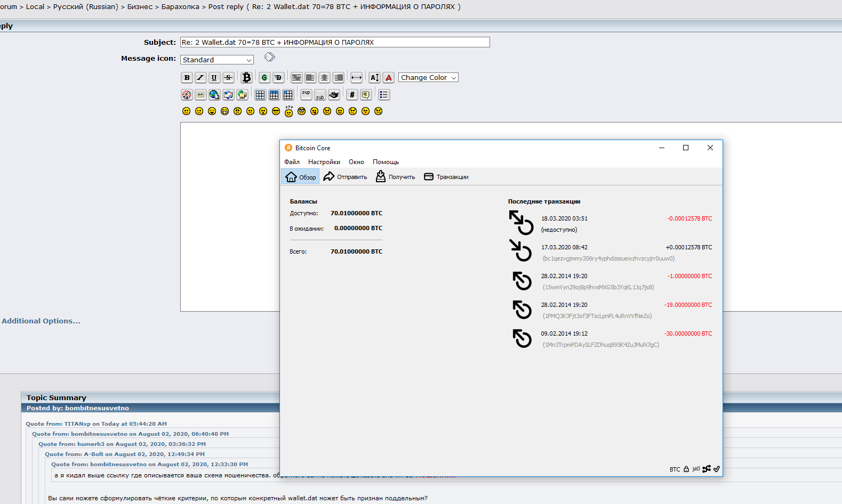The image size is (842, 504).
Task: Click the red font face button
Action: tap(389, 78)
